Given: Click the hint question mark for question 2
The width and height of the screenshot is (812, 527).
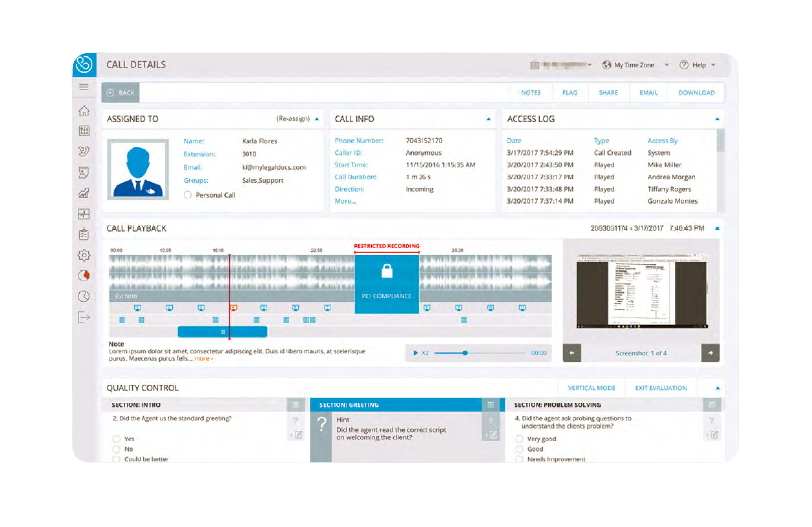Looking at the screenshot, I should 296,420.
